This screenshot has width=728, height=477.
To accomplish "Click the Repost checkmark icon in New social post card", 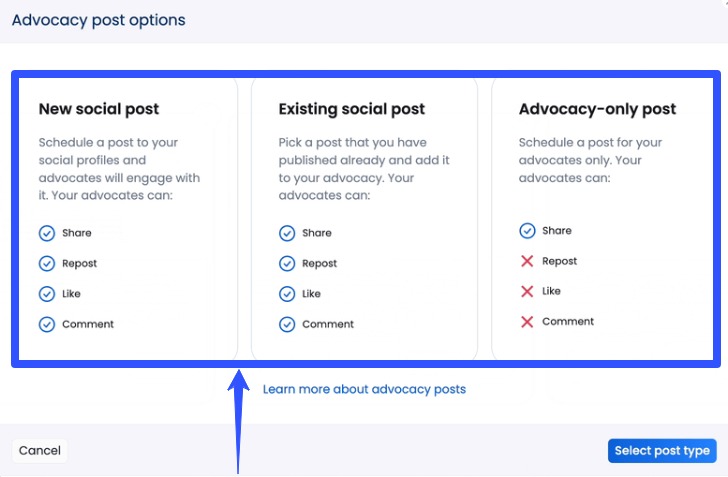I will click(47, 264).
